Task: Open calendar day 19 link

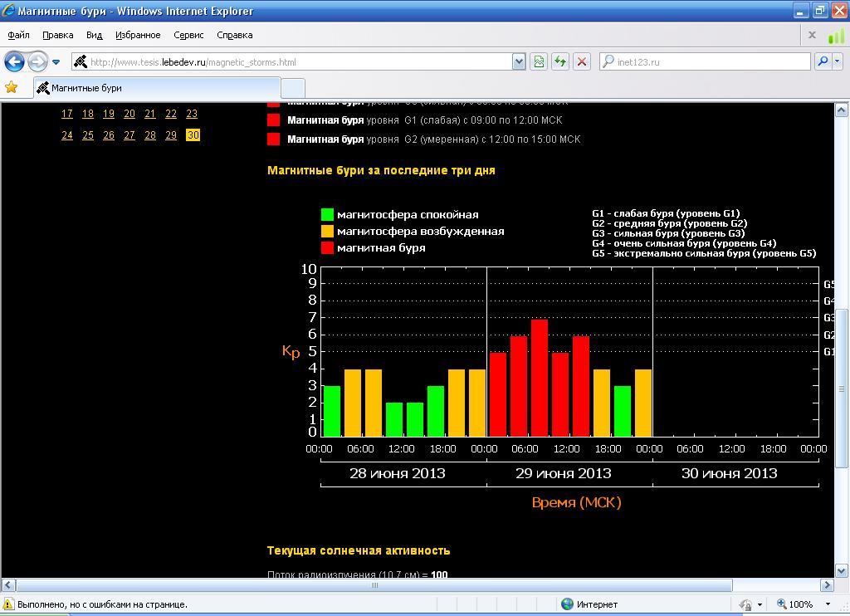Action: [109, 114]
